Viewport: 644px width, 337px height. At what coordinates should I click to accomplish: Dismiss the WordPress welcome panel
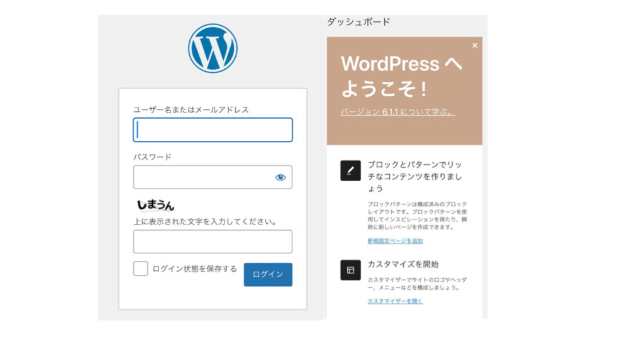475,45
